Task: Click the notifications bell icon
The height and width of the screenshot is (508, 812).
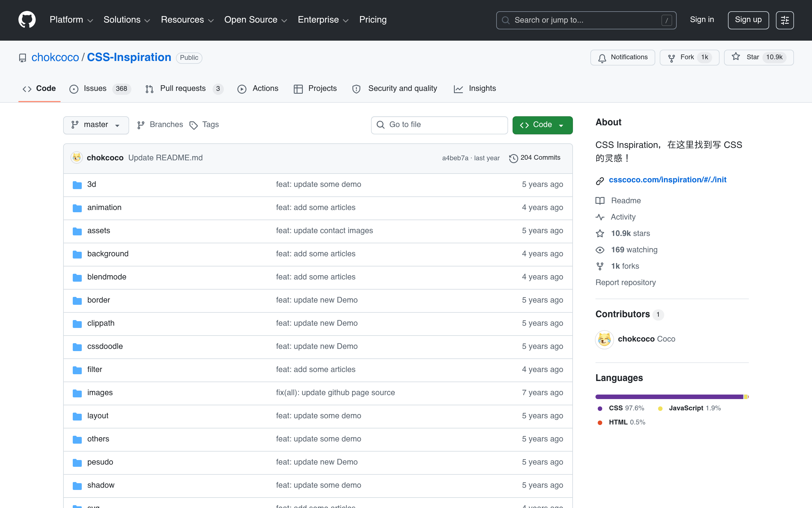Action: pos(602,58)
